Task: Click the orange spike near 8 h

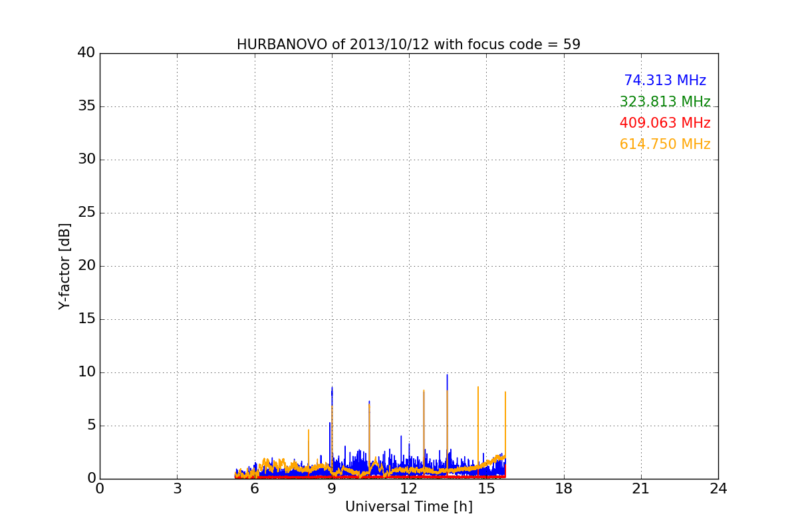Action: pyautogui.click(x=309, y=449)
